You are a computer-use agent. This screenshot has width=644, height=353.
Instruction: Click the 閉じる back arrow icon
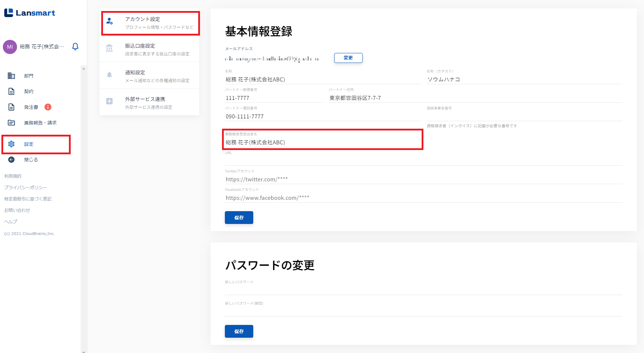pos(11,160)
